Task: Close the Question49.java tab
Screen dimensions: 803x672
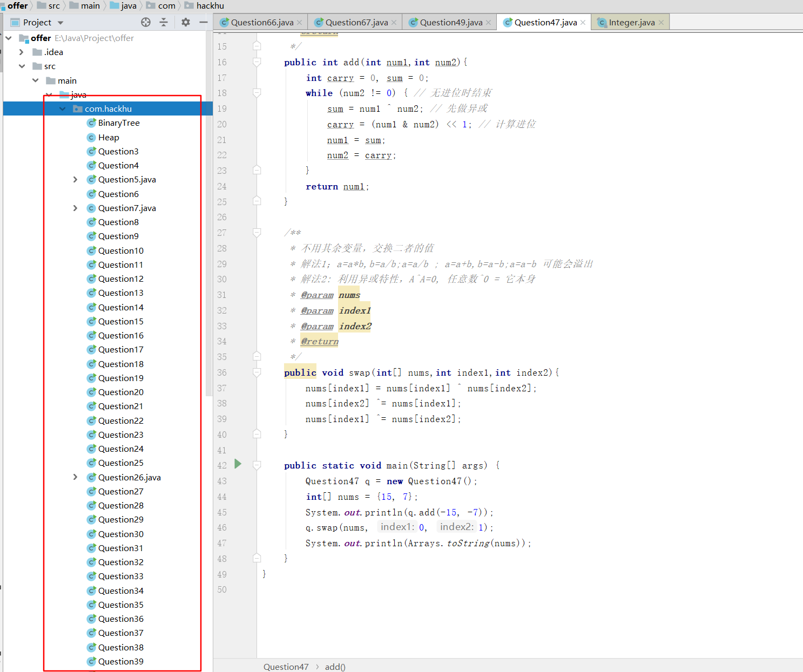Action: point(488,23)
